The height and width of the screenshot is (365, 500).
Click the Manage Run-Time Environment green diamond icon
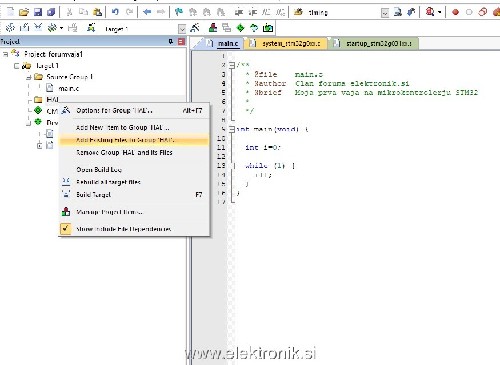pyautogui.click(x=240, y=28)
